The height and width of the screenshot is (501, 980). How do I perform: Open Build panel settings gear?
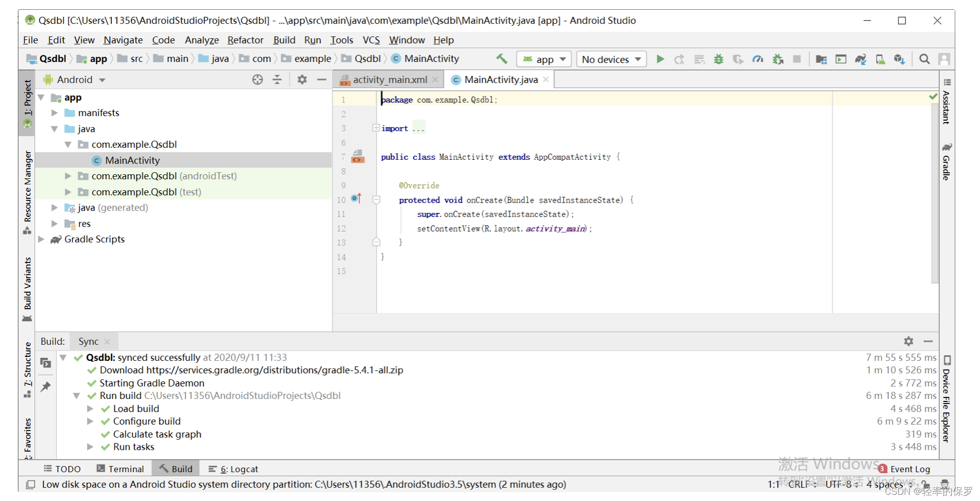(x=908, y=341)
